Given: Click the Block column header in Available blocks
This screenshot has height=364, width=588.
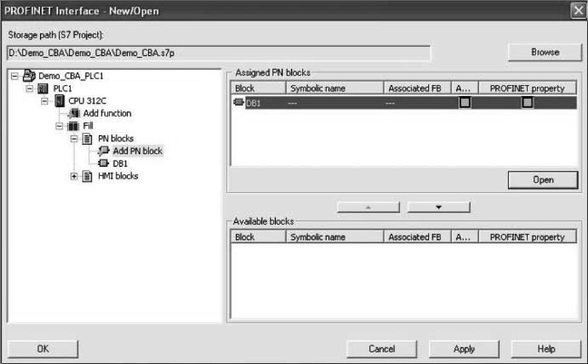Looking at the screenshot, I should point(259,237).
